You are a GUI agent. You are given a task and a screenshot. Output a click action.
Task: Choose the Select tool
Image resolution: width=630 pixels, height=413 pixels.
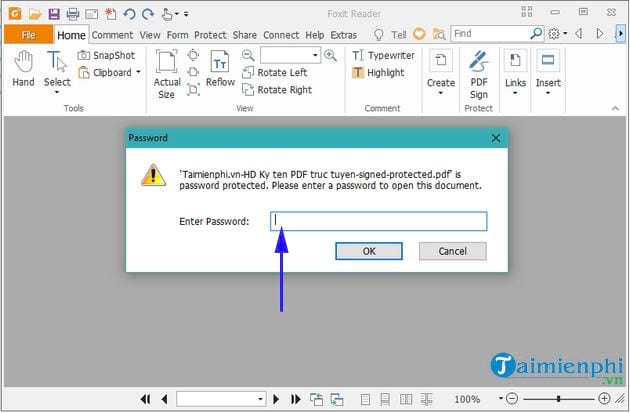(57, 72)
